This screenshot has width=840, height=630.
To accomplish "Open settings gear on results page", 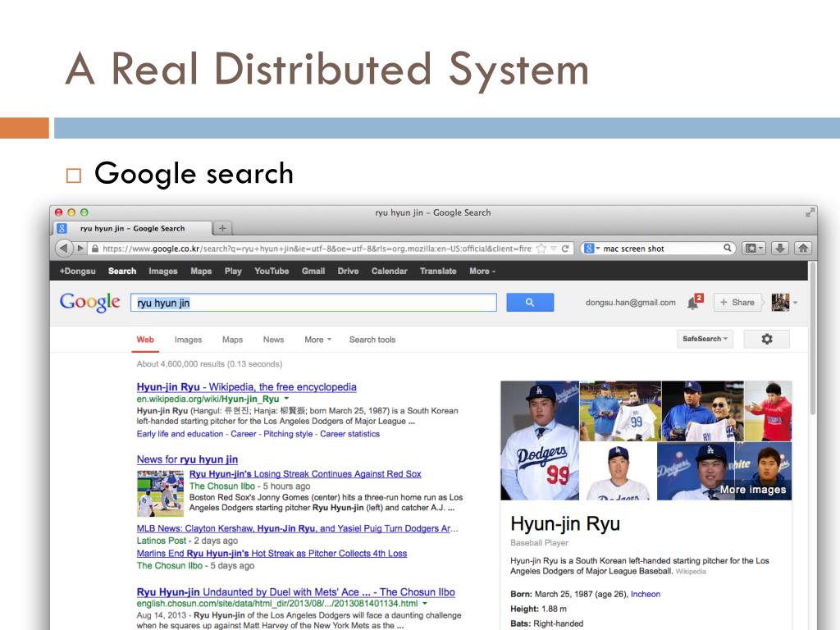I will point(767,339).
